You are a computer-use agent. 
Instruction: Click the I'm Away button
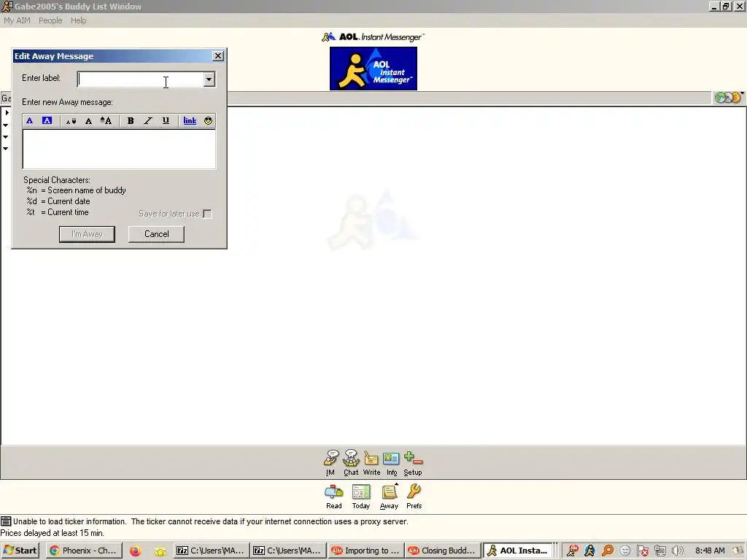coord(87,234)
